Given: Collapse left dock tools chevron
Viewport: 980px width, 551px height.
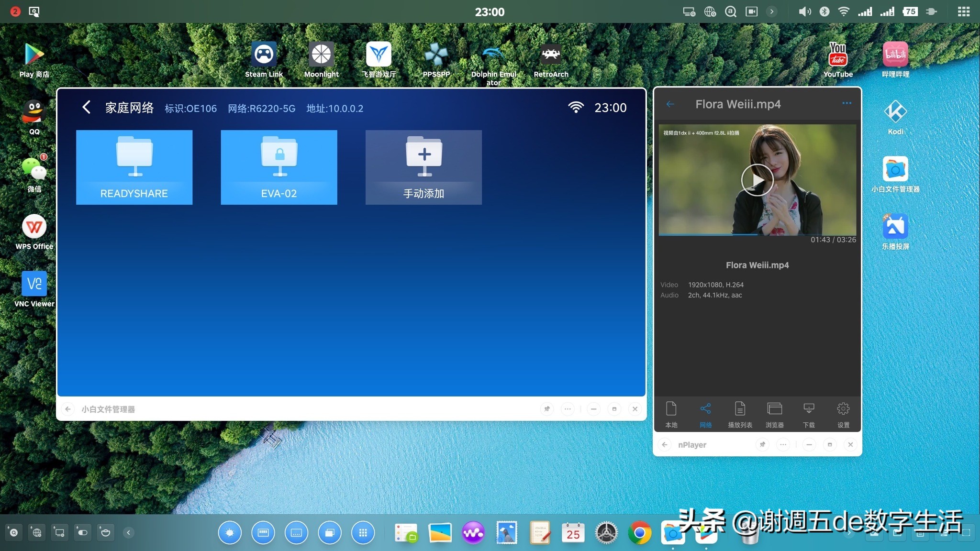Looking at the screenshot, I should coord(128,532).
